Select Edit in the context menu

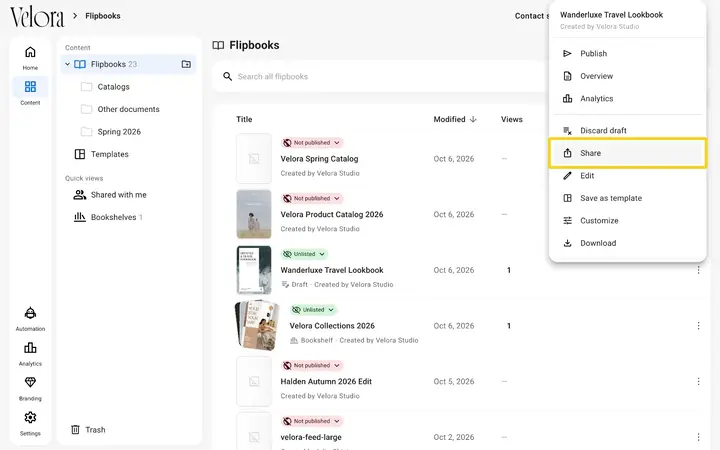627,176
